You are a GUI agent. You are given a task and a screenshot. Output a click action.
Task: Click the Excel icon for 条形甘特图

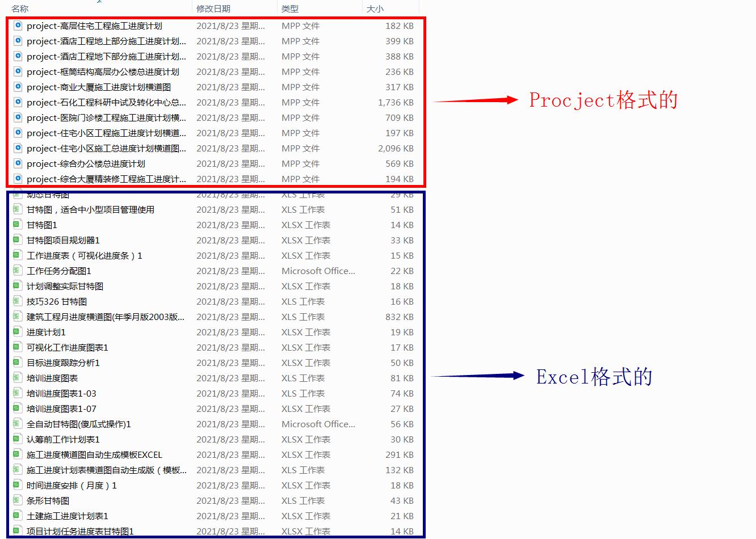coord(16,500)
